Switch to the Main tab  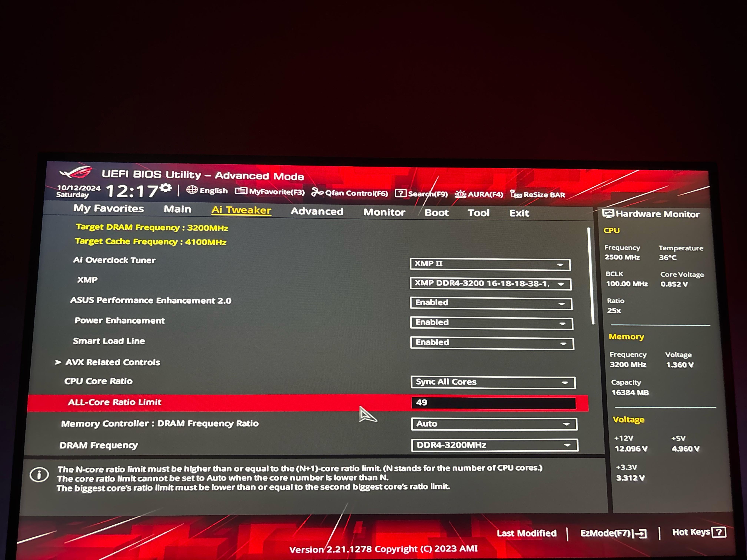(178, 209)
